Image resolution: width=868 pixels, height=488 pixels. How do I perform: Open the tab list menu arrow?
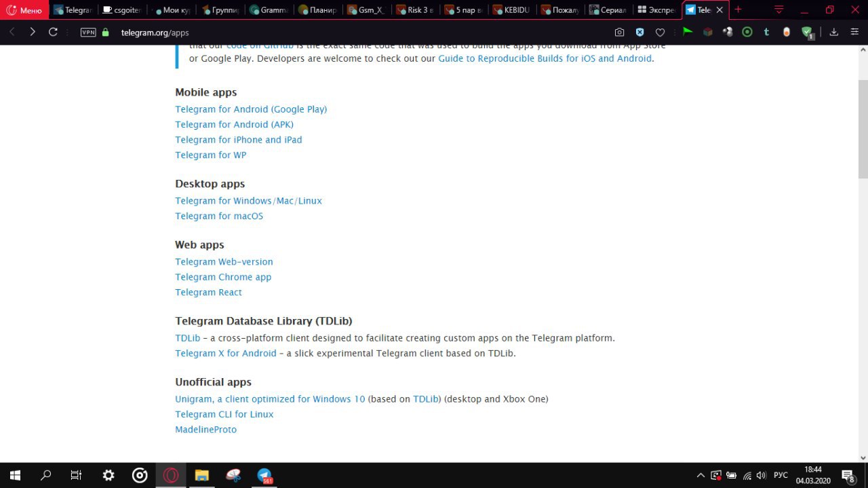click(779, 10)
